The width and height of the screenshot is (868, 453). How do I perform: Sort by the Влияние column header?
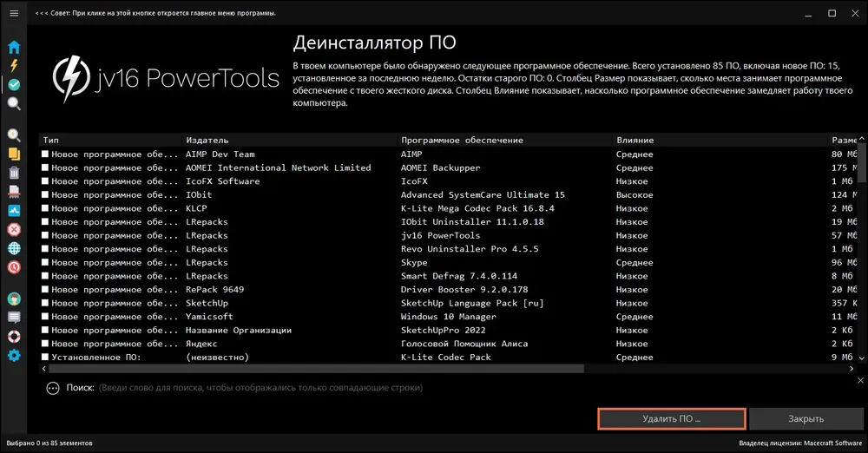pyautogui.click(x=720, y=140)
